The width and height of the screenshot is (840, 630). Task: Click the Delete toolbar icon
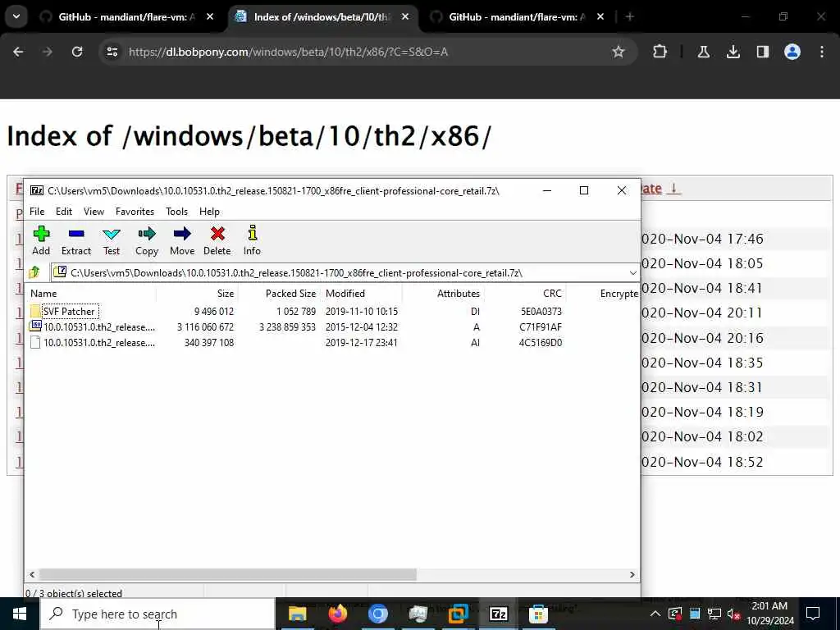[x=217, y=240]
